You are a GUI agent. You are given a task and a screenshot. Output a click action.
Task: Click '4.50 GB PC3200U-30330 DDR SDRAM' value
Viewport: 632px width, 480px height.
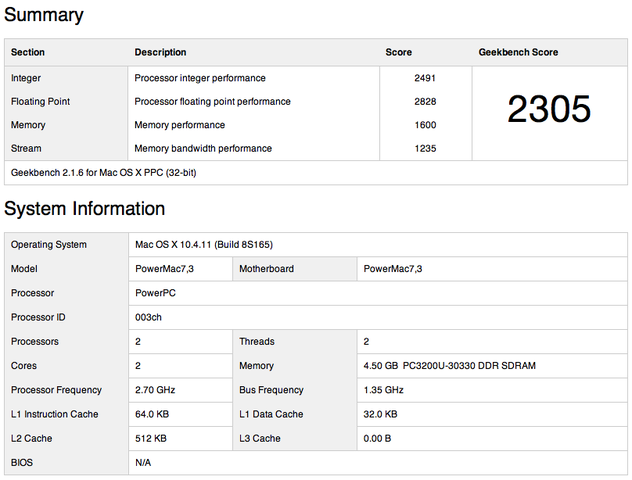click(x=449, y=366)
